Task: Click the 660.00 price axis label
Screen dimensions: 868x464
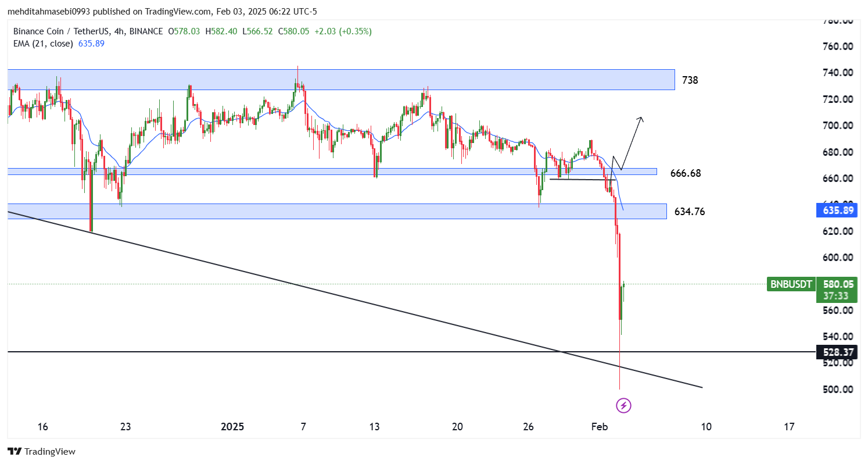Action: click(837, 178)
